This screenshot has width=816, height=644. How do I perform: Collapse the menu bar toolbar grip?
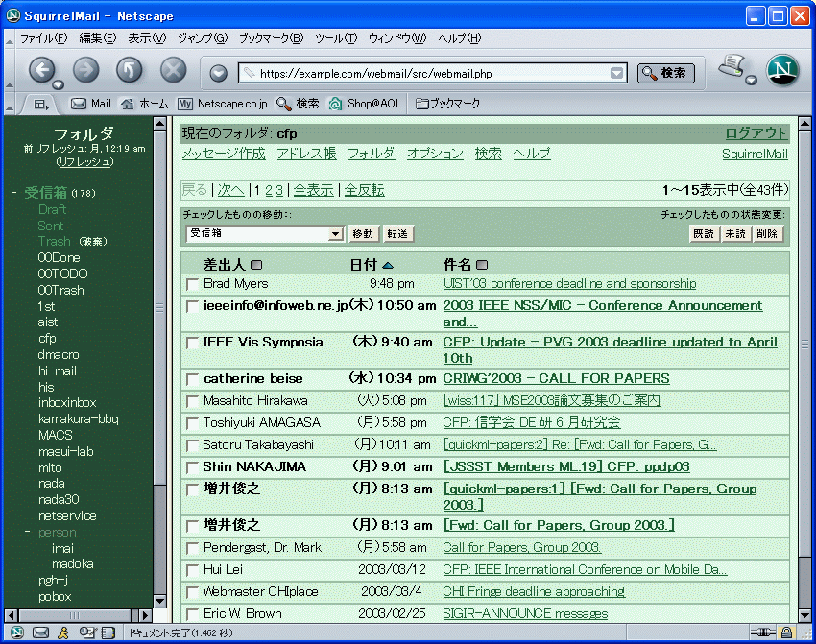click(x=9, y=38)
